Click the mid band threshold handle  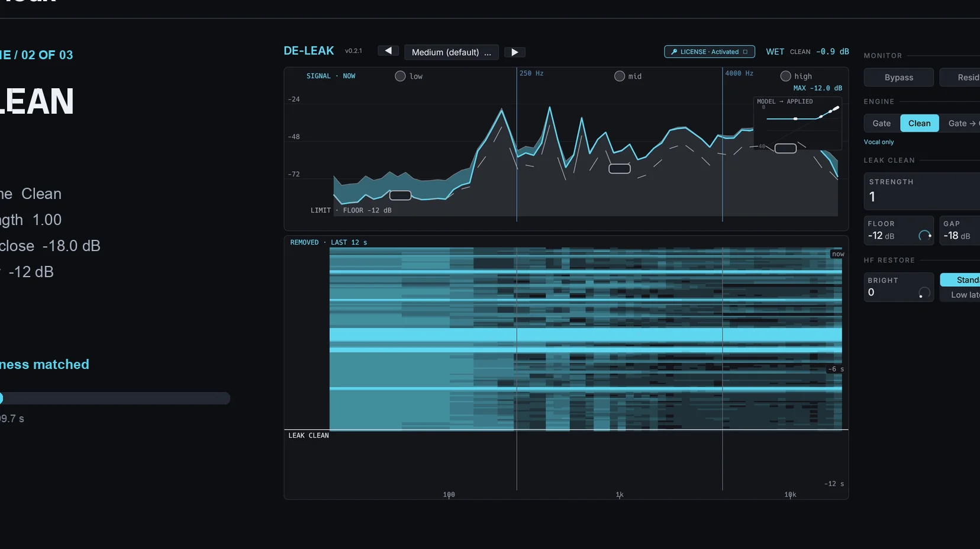(x=620, y=169)
